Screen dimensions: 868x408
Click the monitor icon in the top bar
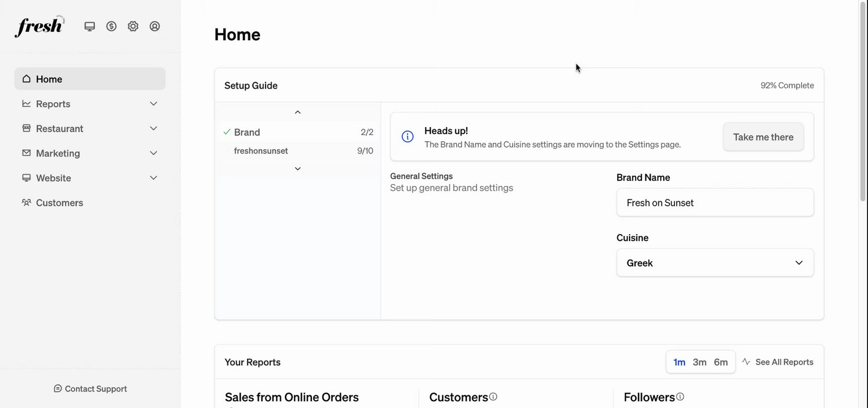89,26
